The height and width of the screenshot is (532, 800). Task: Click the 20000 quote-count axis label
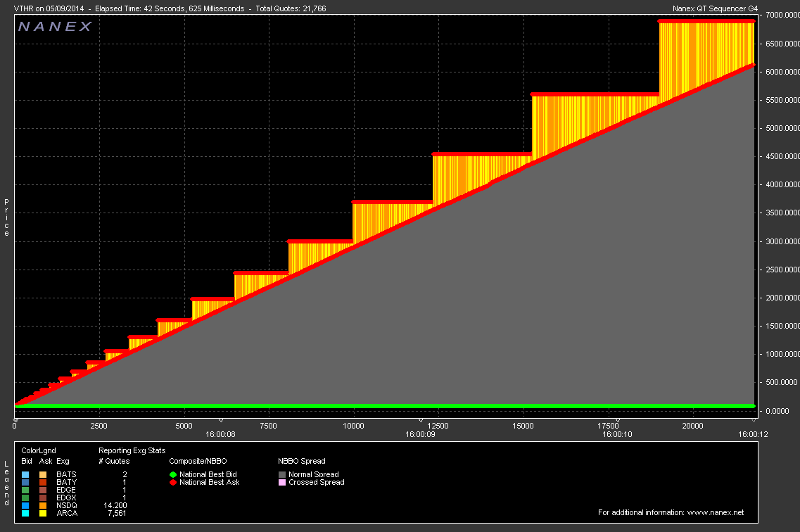click(x=692, y=426)
